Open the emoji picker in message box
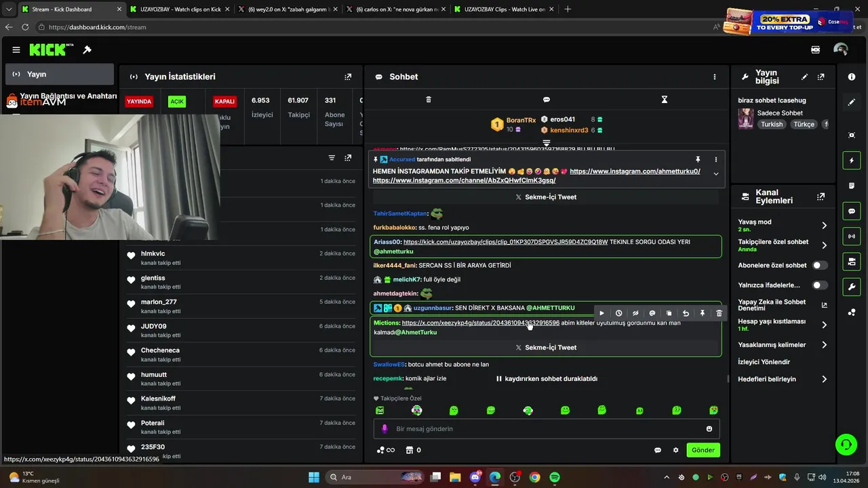Screen dimensions: 868x488 pos(709,428)
